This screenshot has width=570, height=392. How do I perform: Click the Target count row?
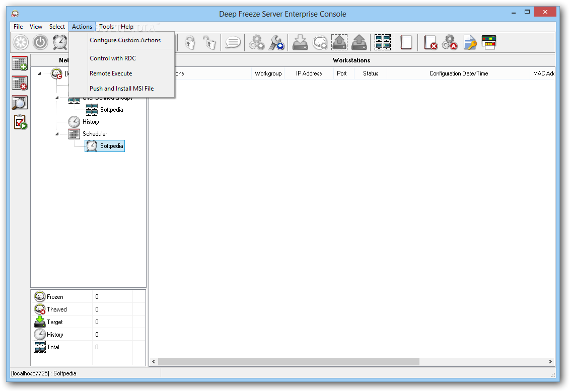(x=88, y=322)
